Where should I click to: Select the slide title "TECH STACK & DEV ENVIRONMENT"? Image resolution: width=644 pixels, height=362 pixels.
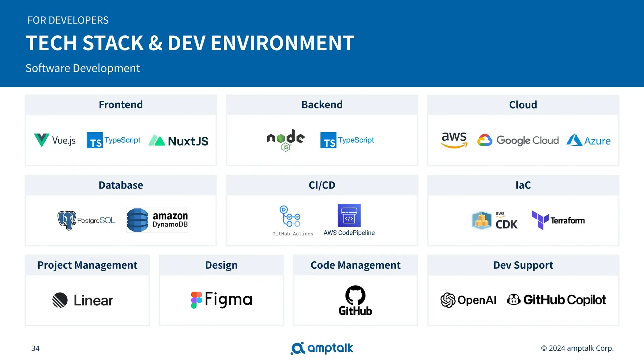(190, 43)
